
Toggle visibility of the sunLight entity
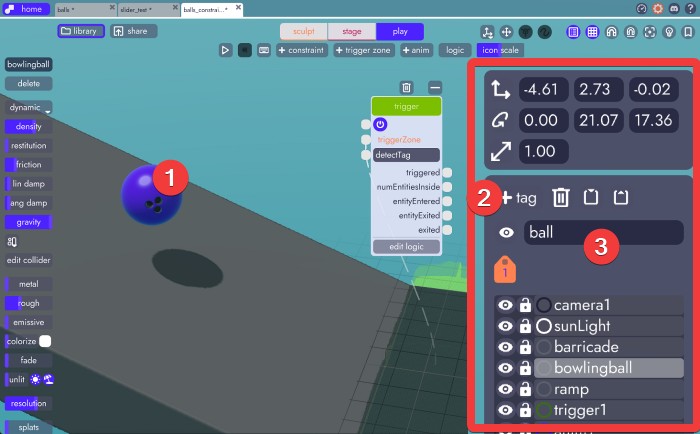[505, 326]
